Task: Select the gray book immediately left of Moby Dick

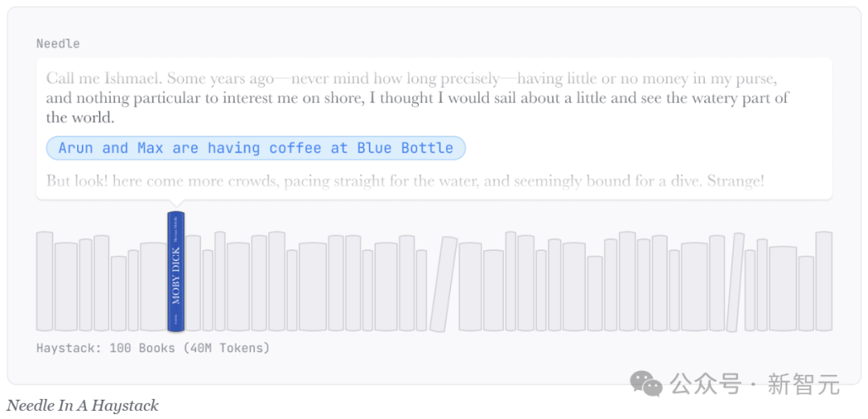Action: (x=153, y=286)
